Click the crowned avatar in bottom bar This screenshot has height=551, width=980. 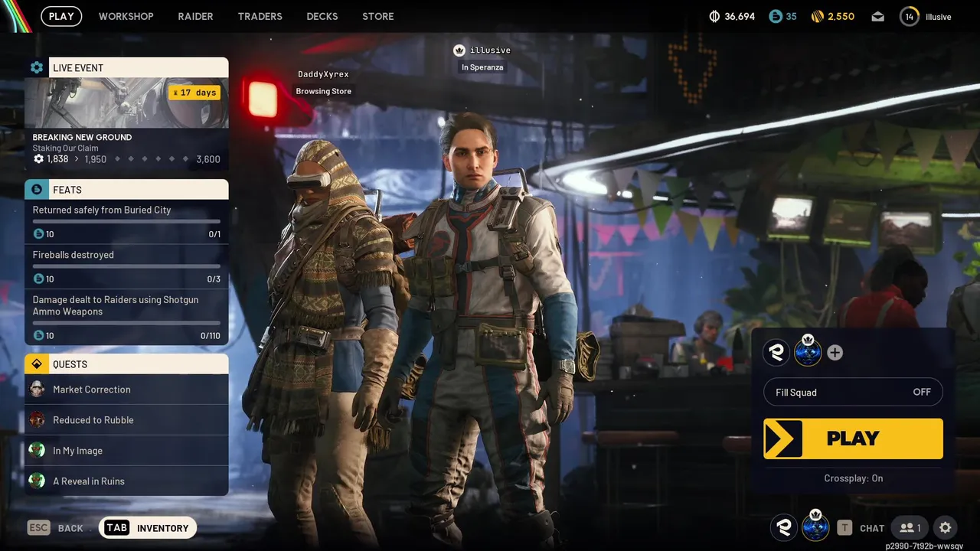click(x=815, y=526)
